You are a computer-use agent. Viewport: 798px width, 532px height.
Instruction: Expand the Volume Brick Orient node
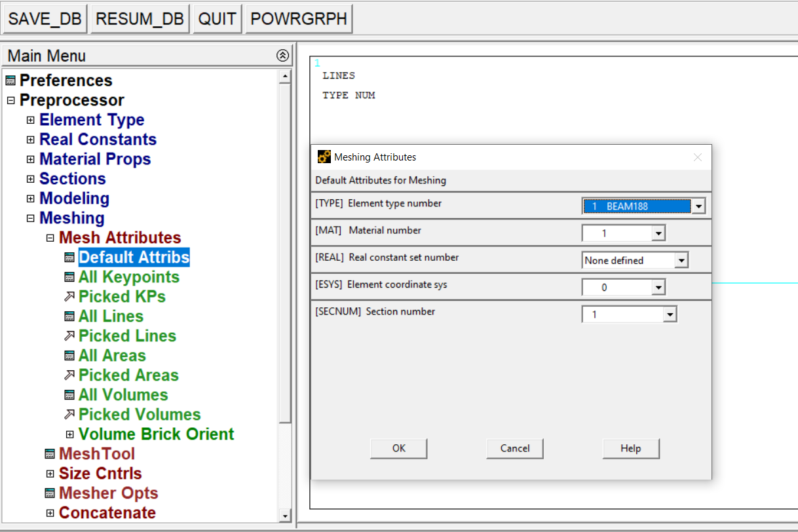(x=69, y=434)
